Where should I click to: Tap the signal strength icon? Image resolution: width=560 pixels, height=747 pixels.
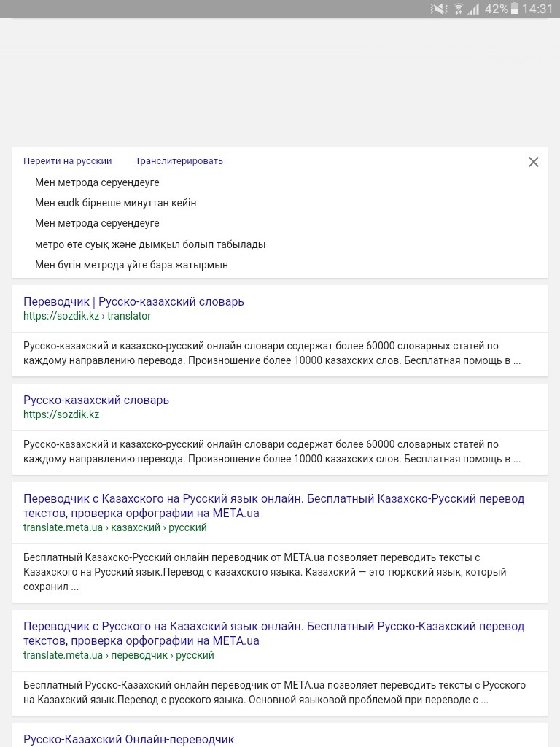[x=473, y=9]
